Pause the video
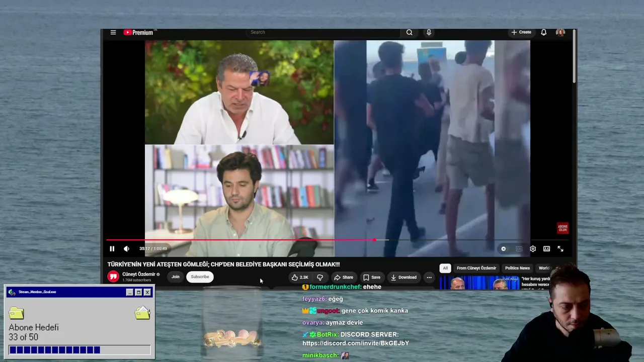The height and width of the screenshot is (362, 644). tap(112, 249)
